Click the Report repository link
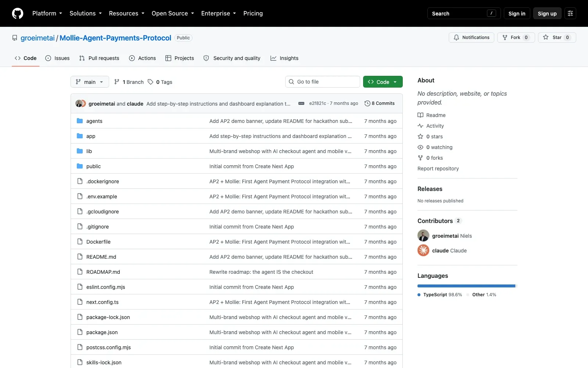588x368 pixels. tap(438, 169)
